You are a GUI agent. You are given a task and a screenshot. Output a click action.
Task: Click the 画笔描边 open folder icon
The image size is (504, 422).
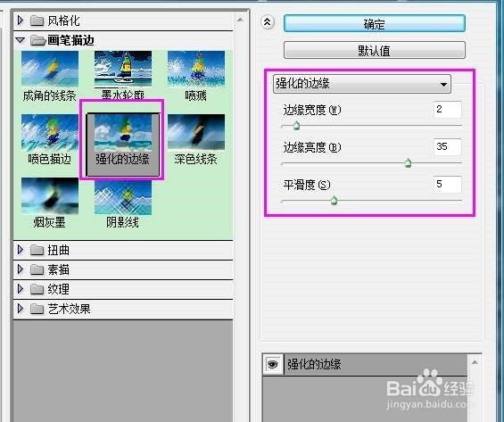click(37, 40)
